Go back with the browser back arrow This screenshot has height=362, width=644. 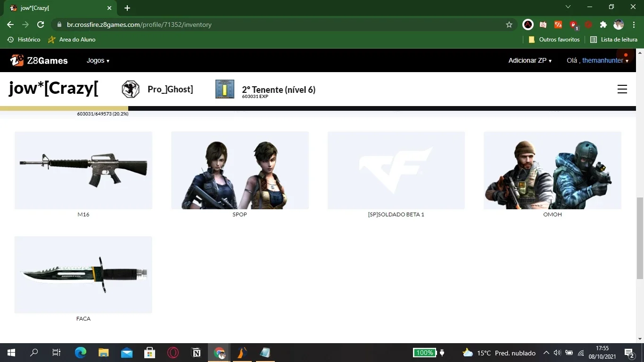click(10, 25)
